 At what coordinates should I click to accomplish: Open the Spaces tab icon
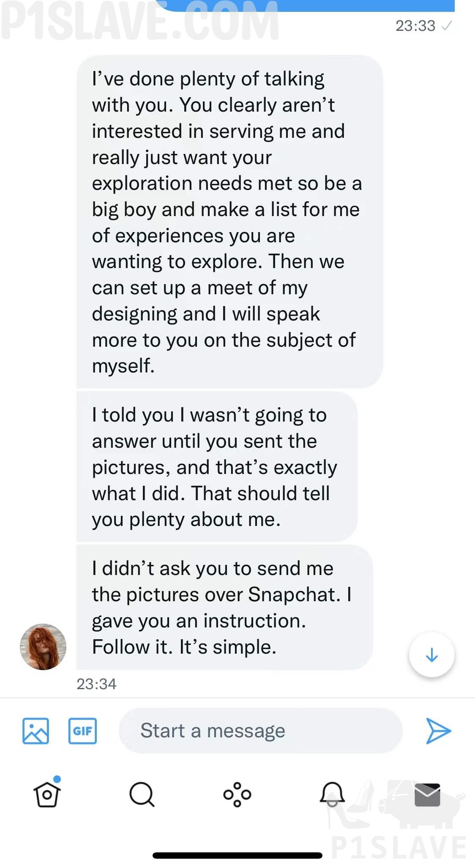(237, 794)
